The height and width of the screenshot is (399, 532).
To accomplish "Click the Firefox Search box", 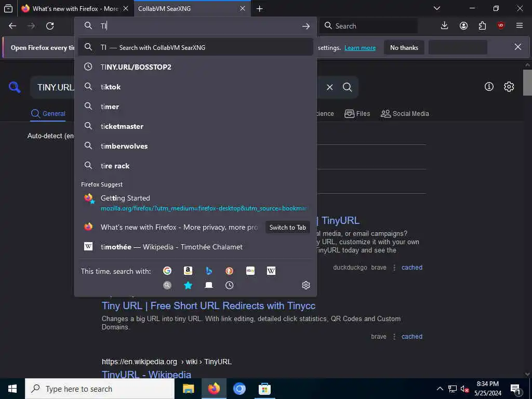I will coord(369,26).
